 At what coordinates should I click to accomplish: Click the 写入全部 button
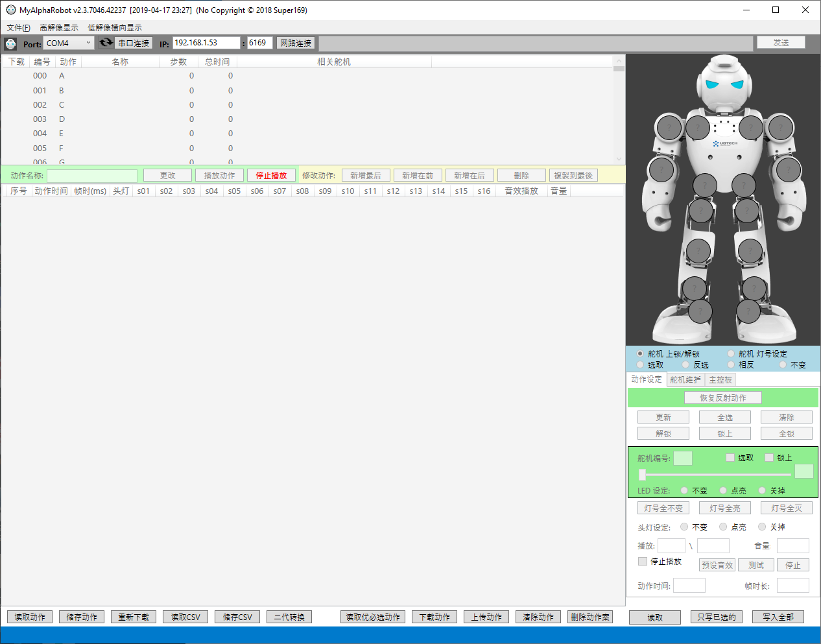coord(778,617)
